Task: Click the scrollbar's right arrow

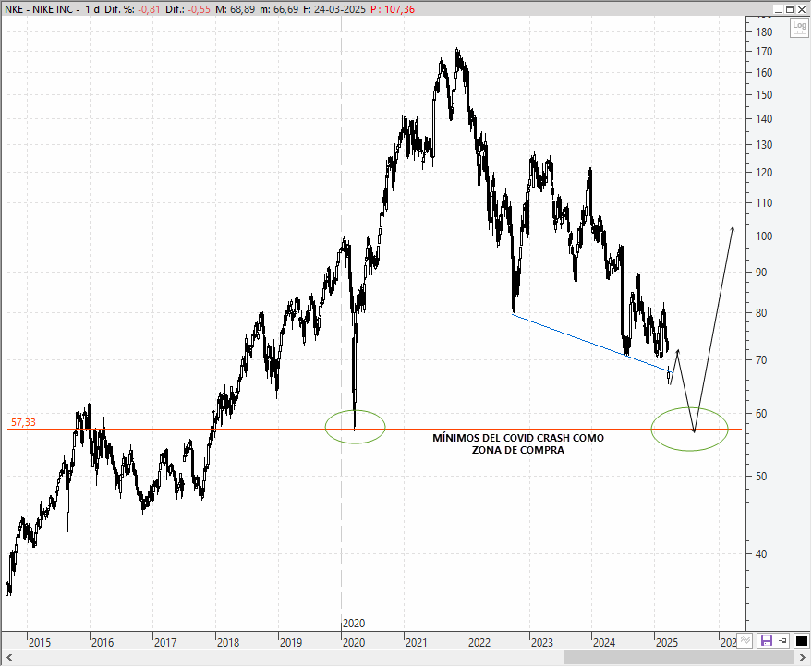Action: [x=804, y=658]
